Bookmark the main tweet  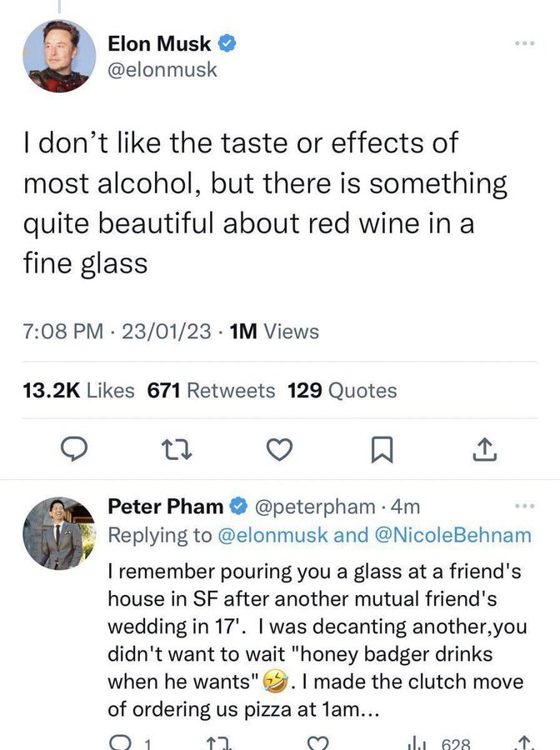(382, 450)
